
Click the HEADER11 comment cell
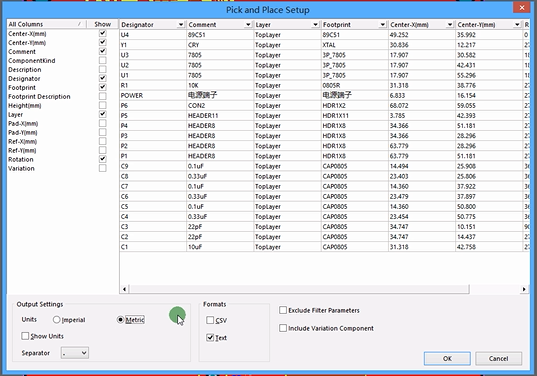pos(220,116)
